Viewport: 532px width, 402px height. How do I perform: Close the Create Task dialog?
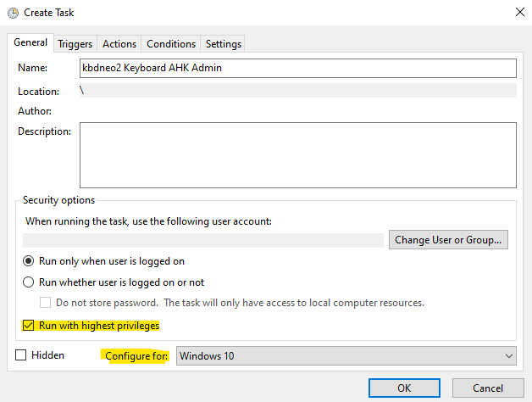520,12
